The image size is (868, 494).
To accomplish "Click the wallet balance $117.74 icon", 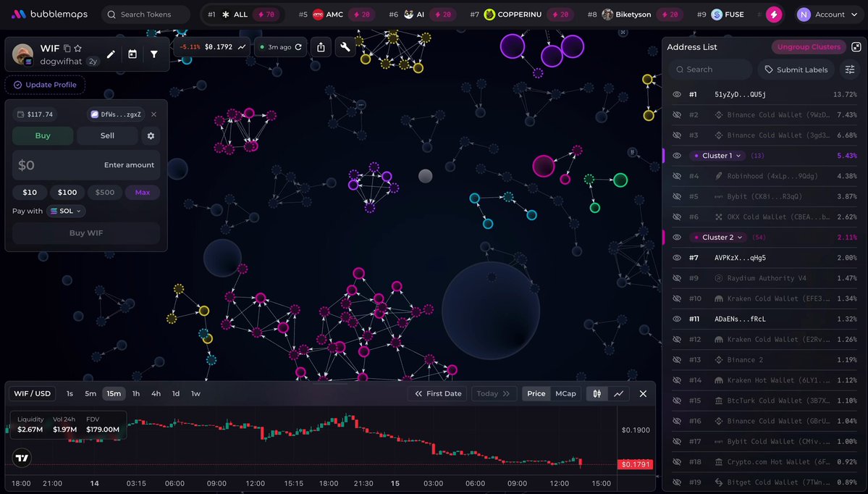I will (21, 114).
